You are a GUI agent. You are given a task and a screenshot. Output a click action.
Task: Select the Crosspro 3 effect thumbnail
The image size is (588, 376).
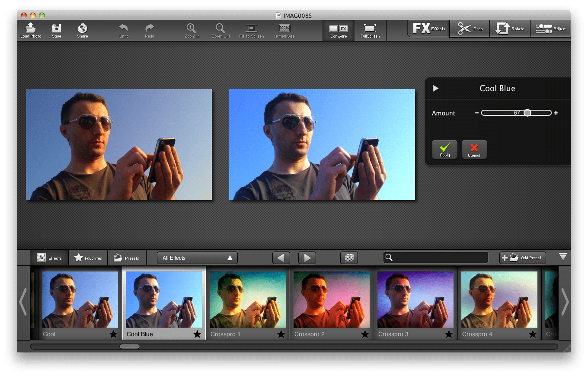coord(415,300)
